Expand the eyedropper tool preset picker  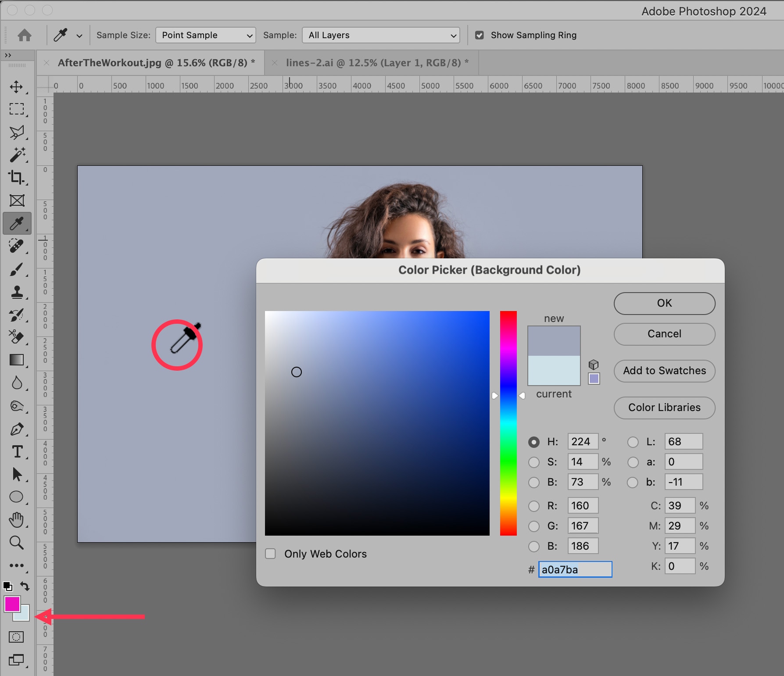pos(79,36)
